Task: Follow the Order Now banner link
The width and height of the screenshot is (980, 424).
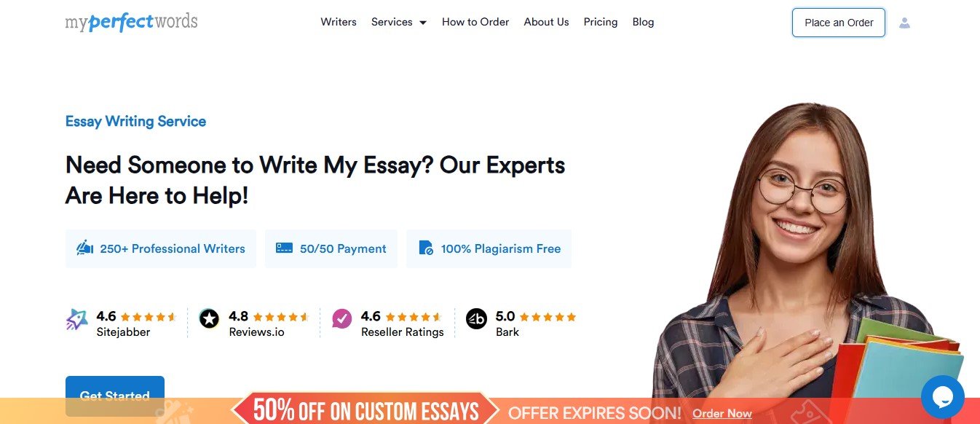Action: point(722,413)
